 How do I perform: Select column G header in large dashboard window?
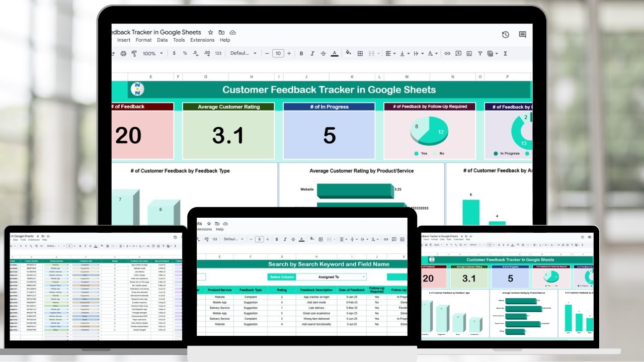point(205,77)
